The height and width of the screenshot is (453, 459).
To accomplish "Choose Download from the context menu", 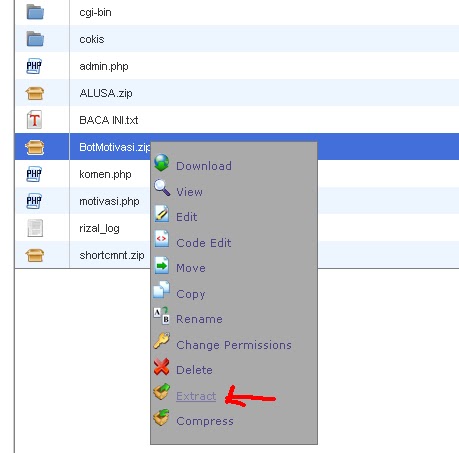I will [204, 166].
